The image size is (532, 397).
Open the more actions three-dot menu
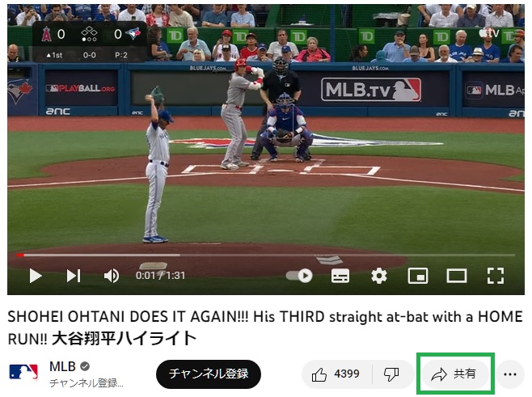(x=510, y=374)
